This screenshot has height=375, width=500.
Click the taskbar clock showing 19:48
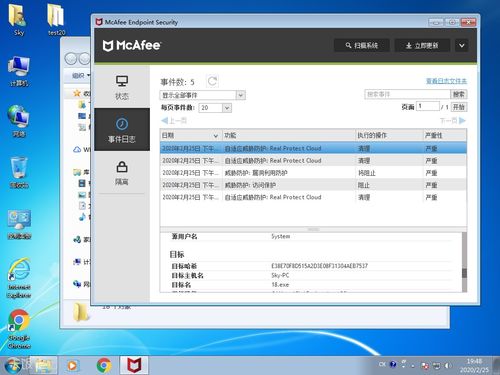pyautogui.click(x=474, y=365)
